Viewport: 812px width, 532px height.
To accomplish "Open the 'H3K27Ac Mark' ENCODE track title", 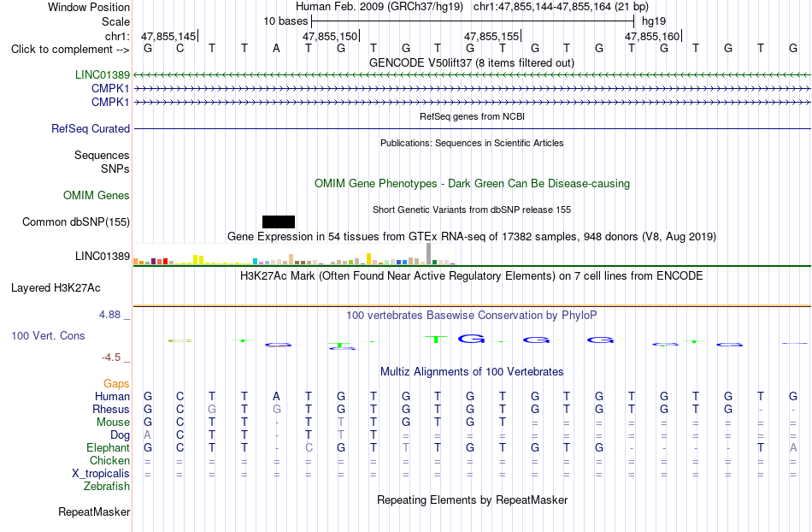I will pyautogui.click(x=472, y=276).
